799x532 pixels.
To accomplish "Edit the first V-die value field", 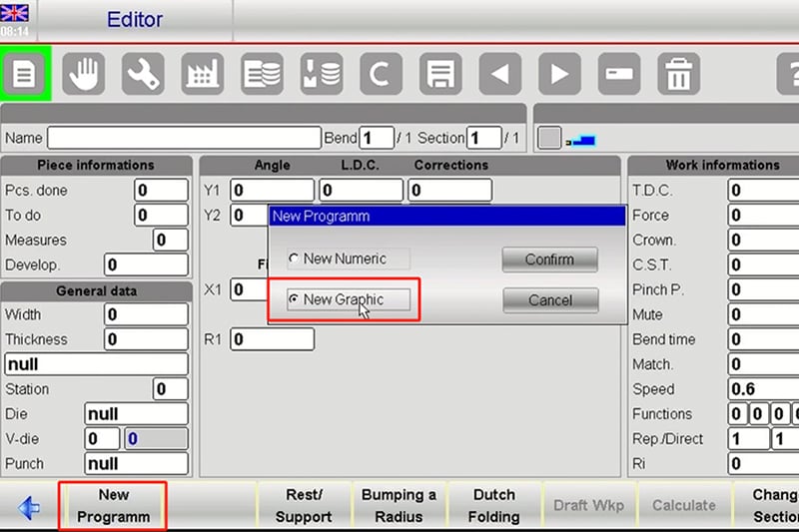I will coord(102,439).
